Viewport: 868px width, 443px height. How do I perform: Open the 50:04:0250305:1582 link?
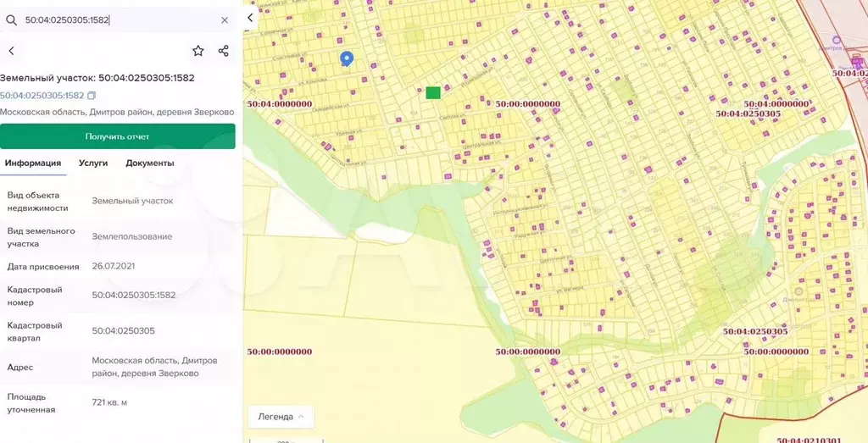[42, 96]
